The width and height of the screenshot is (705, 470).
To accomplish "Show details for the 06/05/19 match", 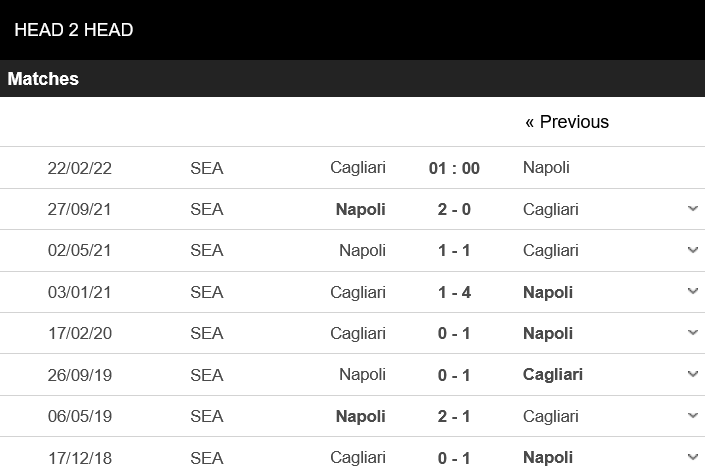I will pyautogui.click(x=693, y=416).
